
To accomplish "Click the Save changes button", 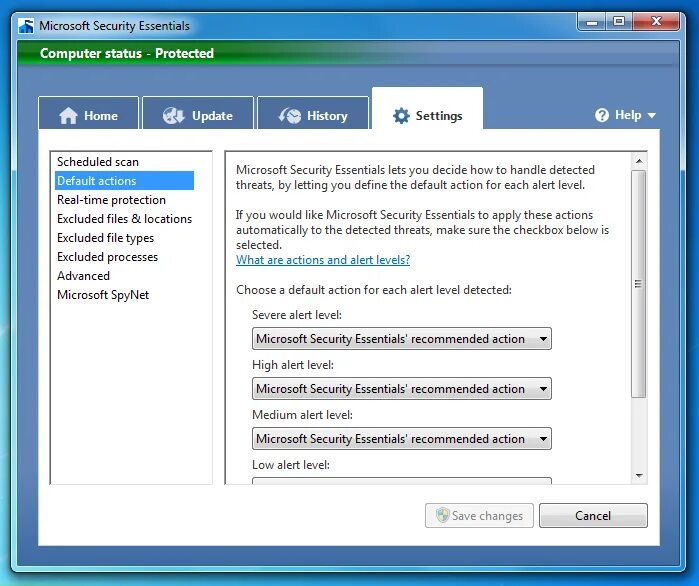I will click(479, 516).
